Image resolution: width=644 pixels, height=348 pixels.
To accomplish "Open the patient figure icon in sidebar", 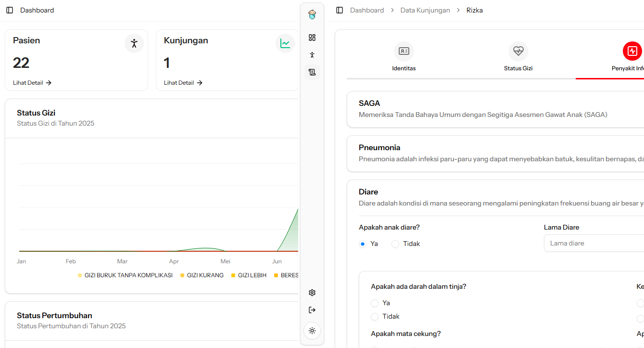I will click(312, 55).
